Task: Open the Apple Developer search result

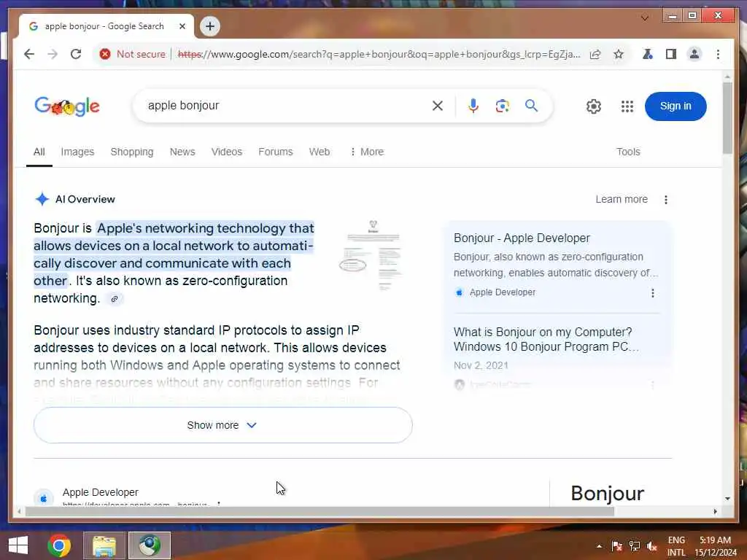Action: (101, 492)
